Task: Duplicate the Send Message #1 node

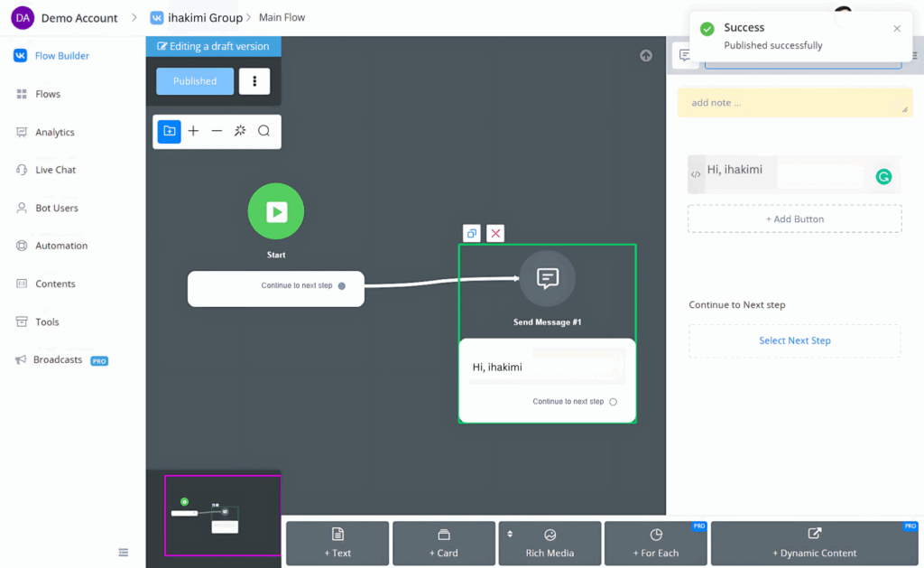Action: tap(471, 234)
